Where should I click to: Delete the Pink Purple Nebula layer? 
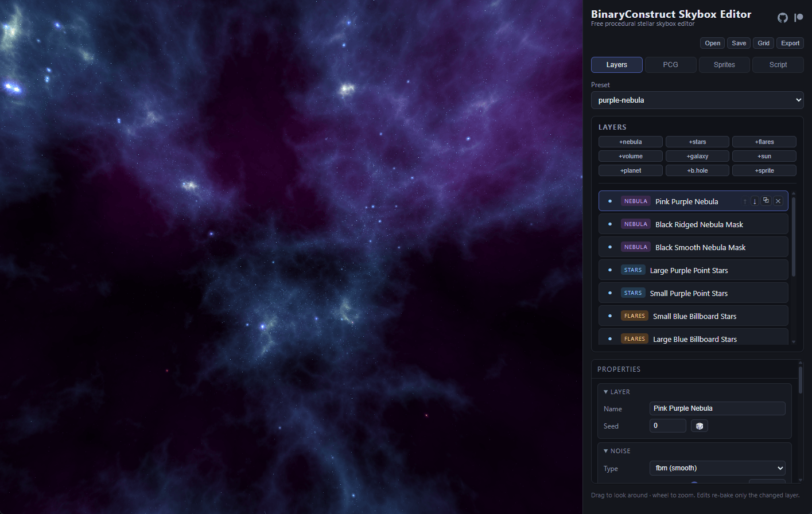tap(778, 201)
